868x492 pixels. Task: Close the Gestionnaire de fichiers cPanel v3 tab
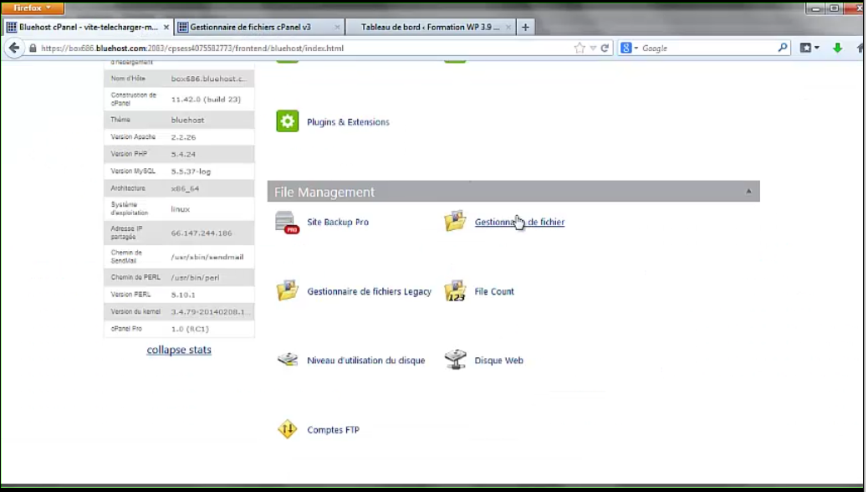(x=337, y=27)
